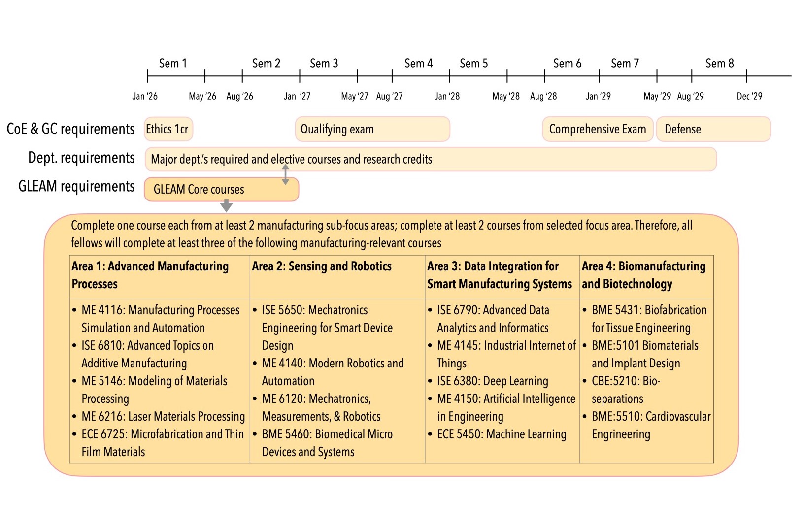Click the Sem 1 timeline label
The image size is (804, 532).
[x=173, y=63]
